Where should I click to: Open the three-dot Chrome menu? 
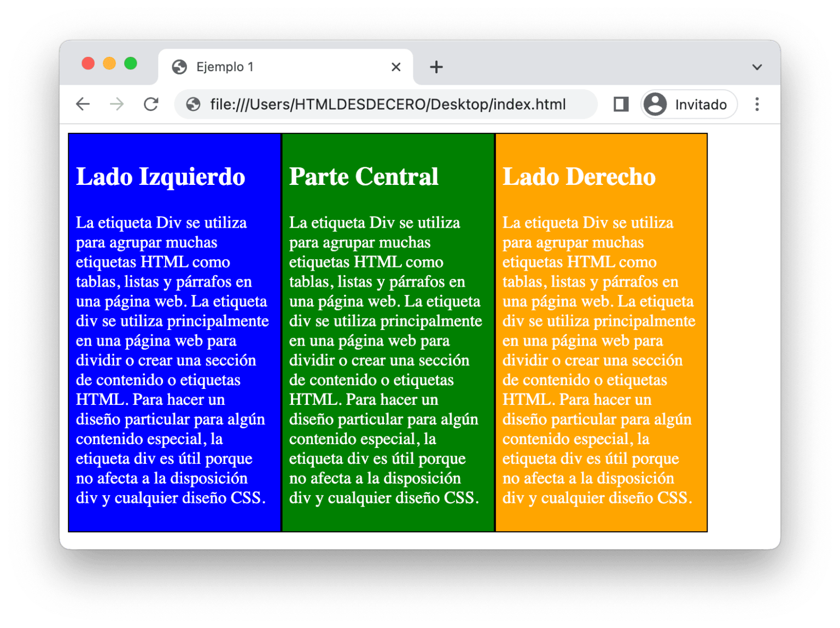[757, 104]
